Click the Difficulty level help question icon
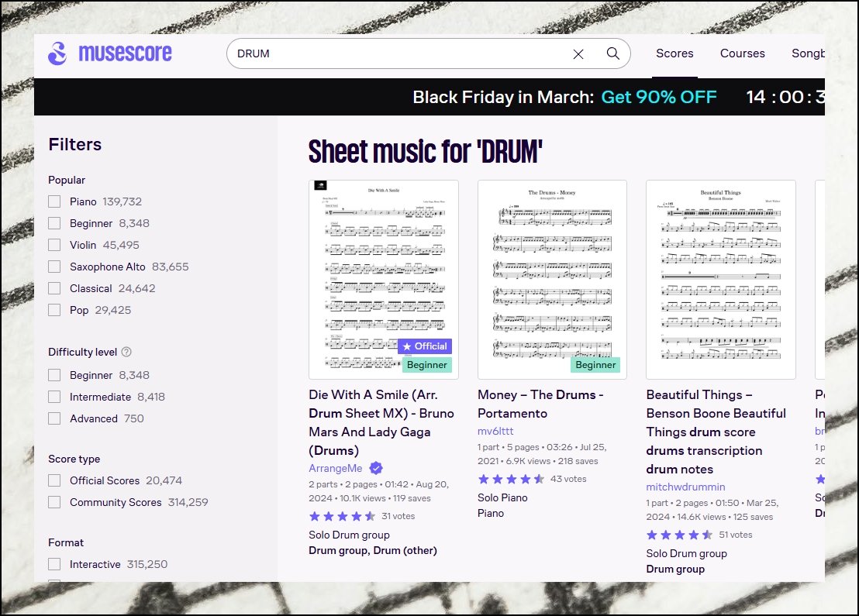Viewport: 859px width, 616px height. tap(126, 352)
